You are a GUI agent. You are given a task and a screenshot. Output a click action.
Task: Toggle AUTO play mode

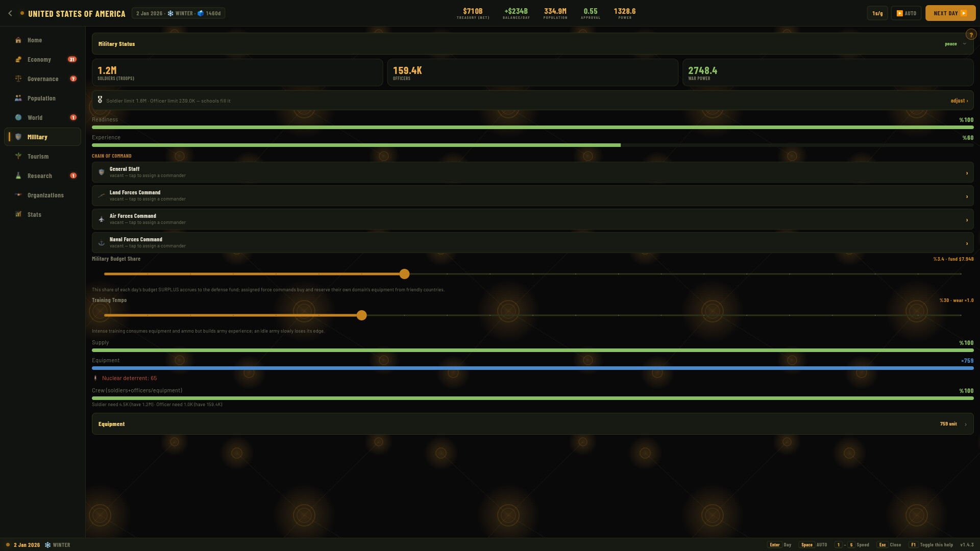(906, 13)
